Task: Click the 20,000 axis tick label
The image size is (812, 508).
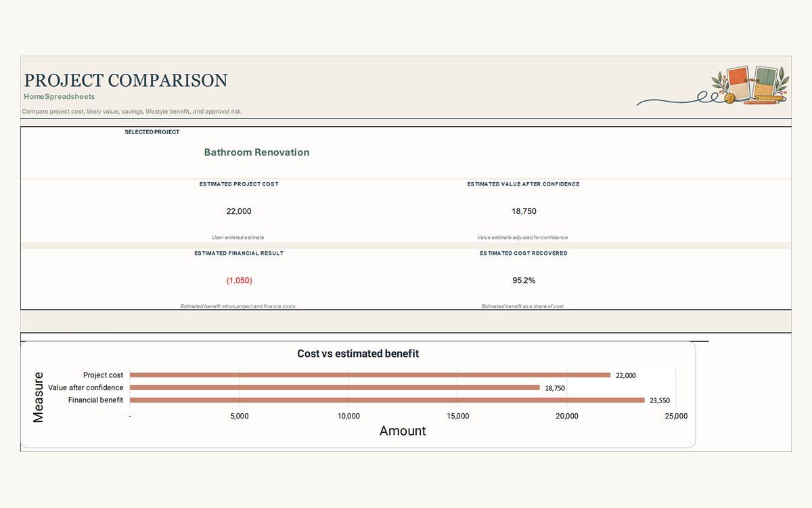Action: 566,417
